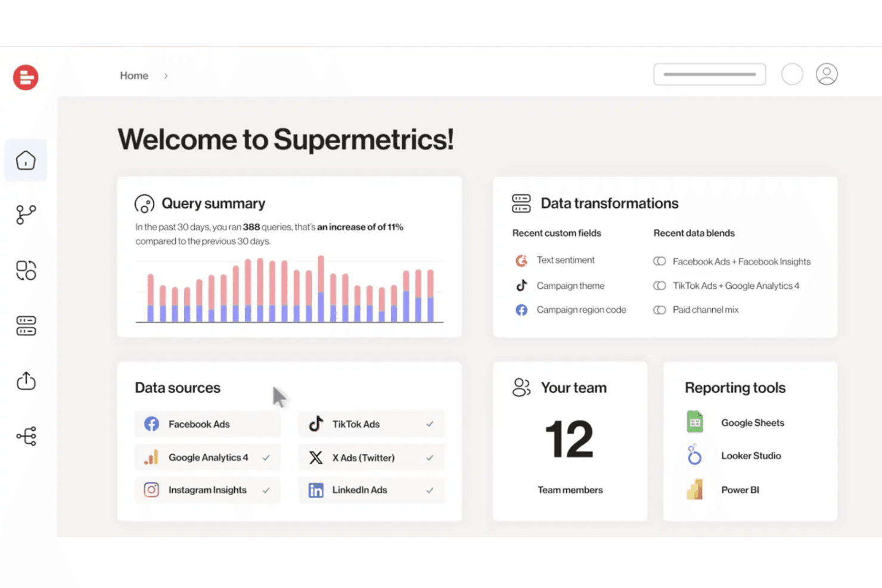Select the Facebook Ads data source
The width and height of the screenshot is (882, 588).
[207, 424]
